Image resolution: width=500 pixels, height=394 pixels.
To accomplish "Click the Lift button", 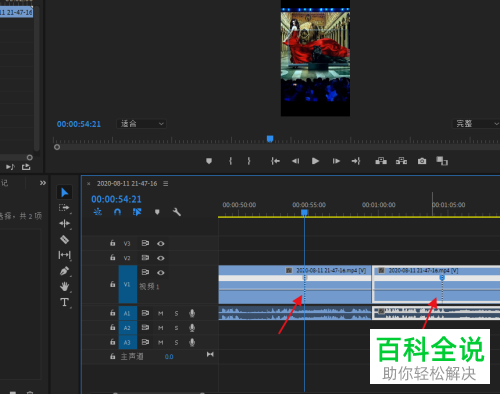I will (381, 161).
